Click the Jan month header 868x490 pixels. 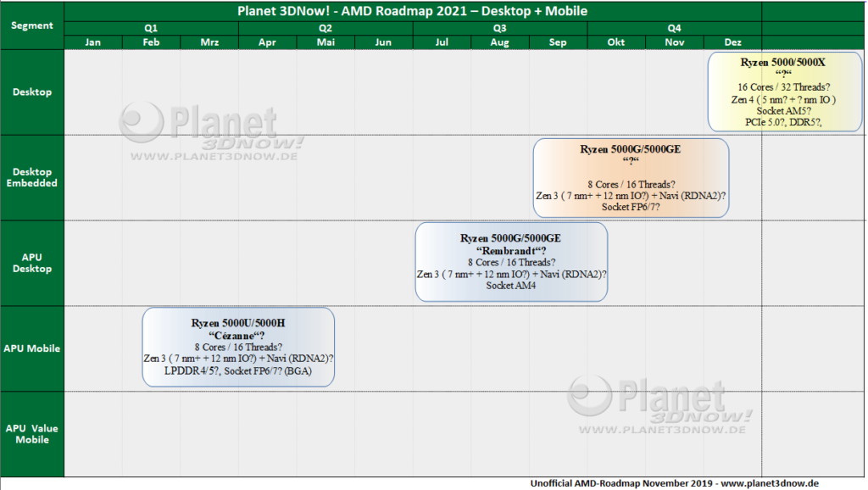[93, 42]
